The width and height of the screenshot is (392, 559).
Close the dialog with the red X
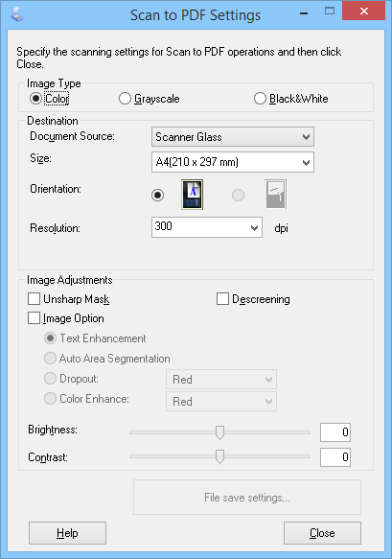pos(363,12)
